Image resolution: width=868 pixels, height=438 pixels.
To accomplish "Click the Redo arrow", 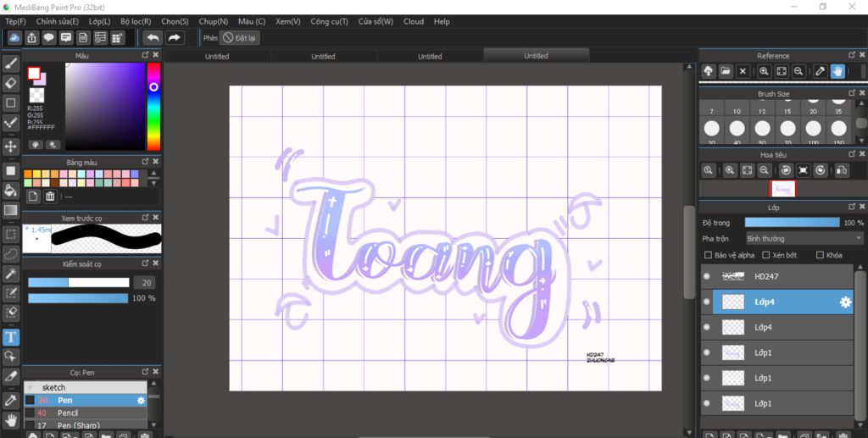I will pos(174,37).
